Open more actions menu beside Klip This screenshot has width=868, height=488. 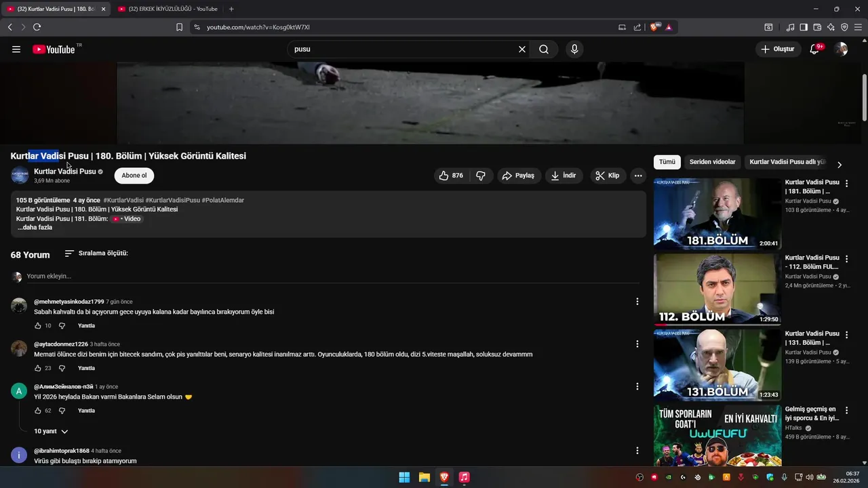(x=638, y=176)
